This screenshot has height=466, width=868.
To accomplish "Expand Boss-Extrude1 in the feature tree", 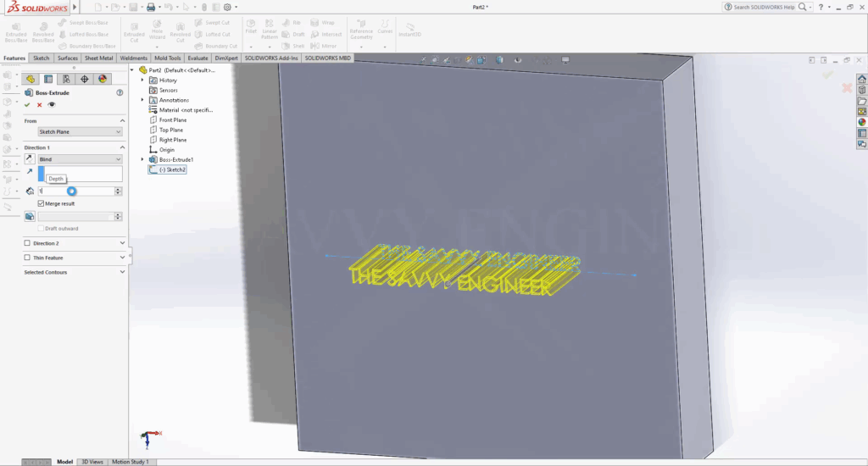I will pyautogui.click(x=142, y=159).
